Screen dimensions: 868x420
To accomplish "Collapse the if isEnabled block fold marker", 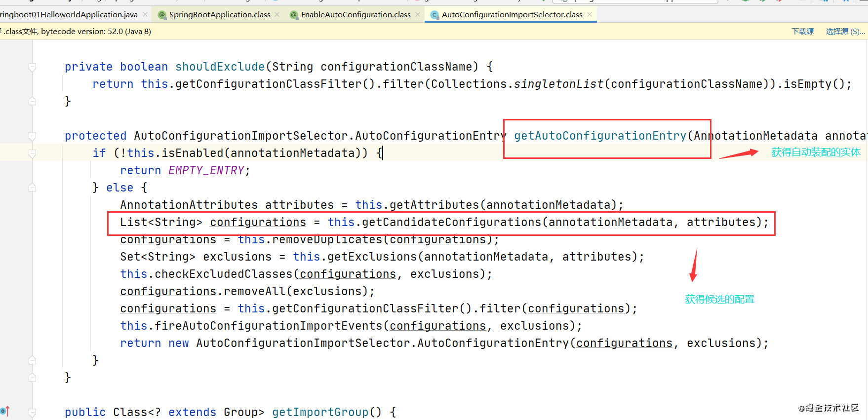I will [32, 153].
